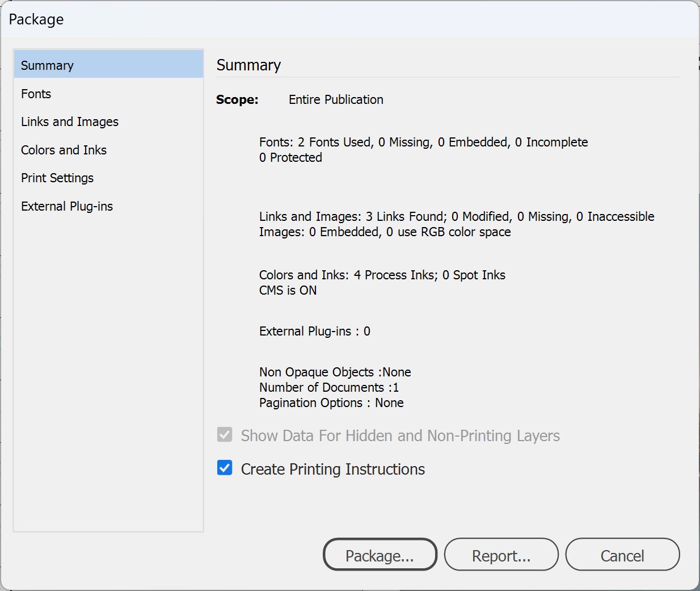
Task: Click the 'CMS is ON' text
Action: coord(288,290)
